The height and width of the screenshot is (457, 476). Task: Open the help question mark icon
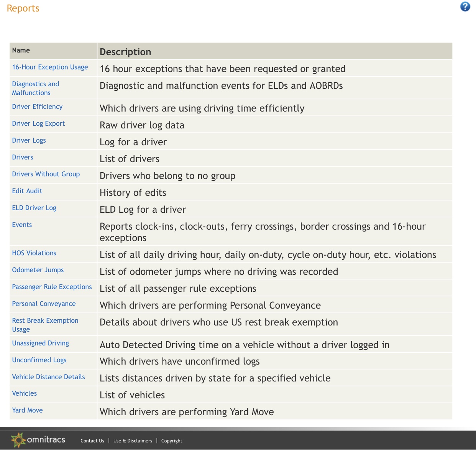tap(465, 7)
